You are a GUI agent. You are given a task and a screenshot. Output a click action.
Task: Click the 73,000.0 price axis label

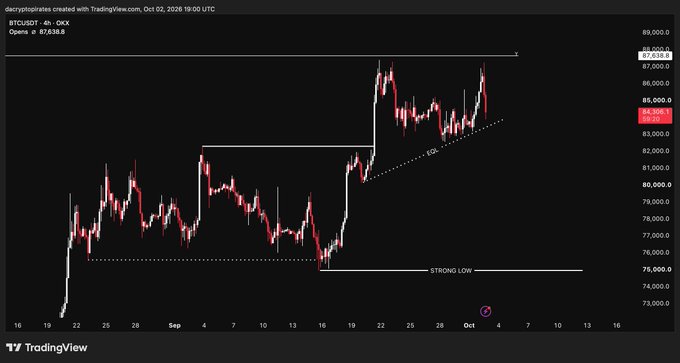(x=655, y=303)
